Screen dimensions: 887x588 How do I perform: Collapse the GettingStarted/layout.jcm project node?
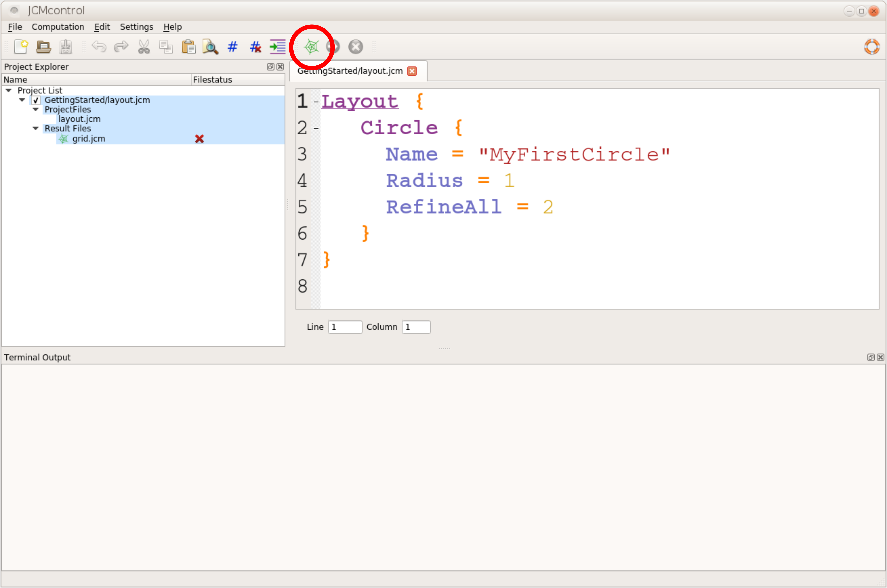click(x=22, y=100)
